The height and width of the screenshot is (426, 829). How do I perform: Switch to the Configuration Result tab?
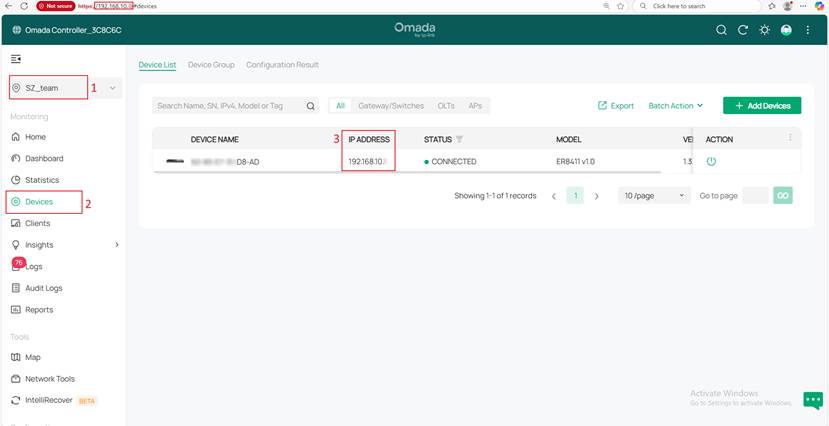pos(282,65)
